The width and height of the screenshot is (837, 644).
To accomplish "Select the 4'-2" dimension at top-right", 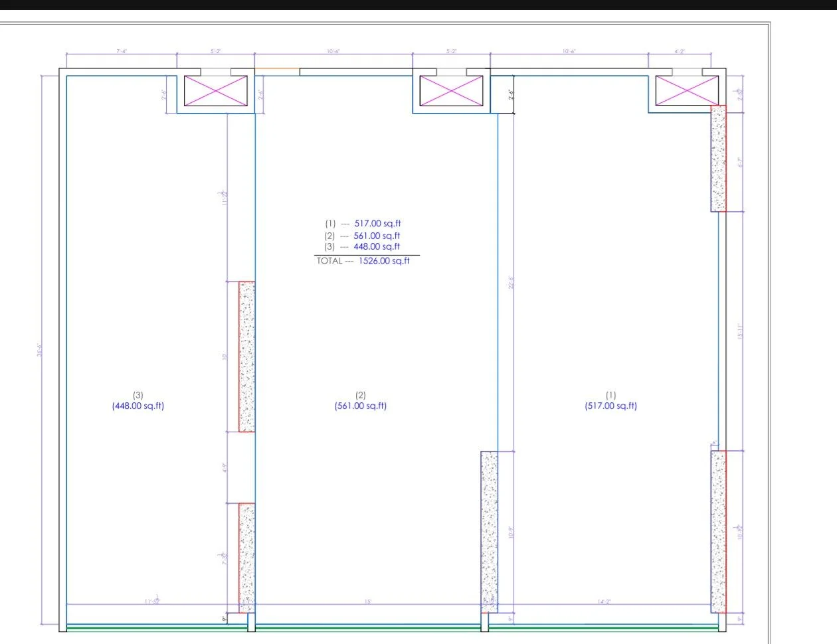I will [x=680, y=51].
